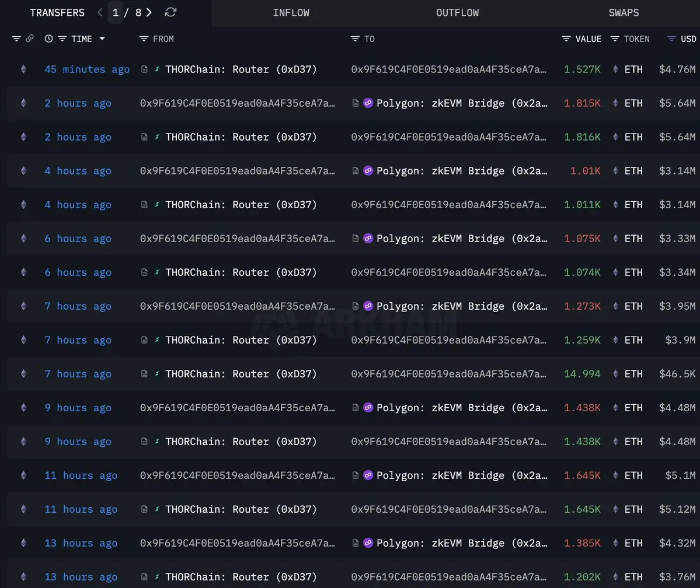The width and height of the screenshot is (700, 588).
Task: Switch to the SWAPS tab
Action: click(x=624, y=12)
